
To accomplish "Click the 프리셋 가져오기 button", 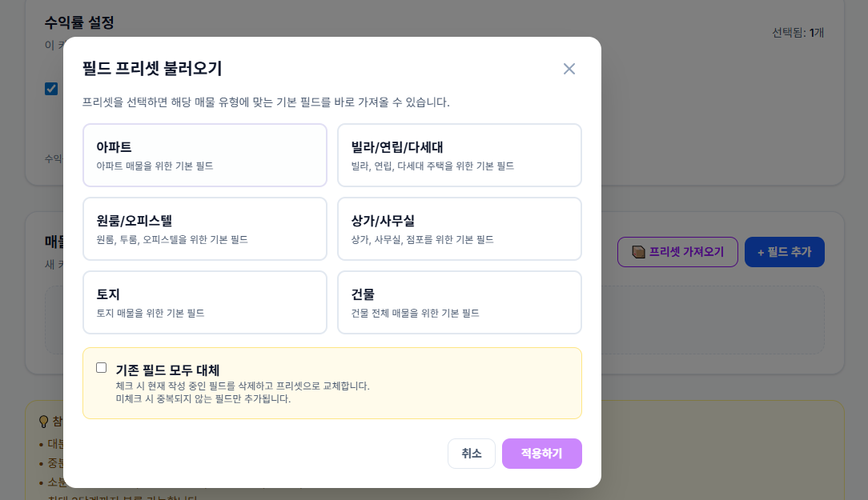I will (677, 251).
